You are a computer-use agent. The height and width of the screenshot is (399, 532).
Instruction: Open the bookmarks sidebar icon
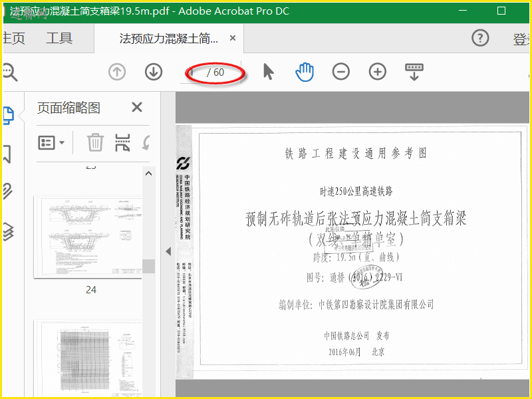pos(7,154)
